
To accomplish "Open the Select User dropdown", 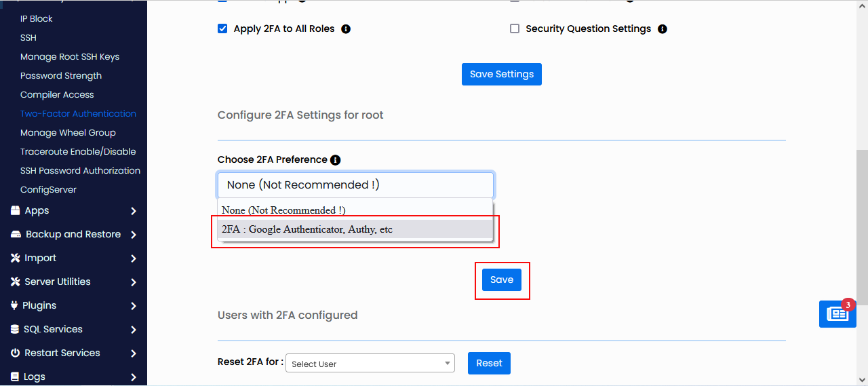I will pos(370,364).
